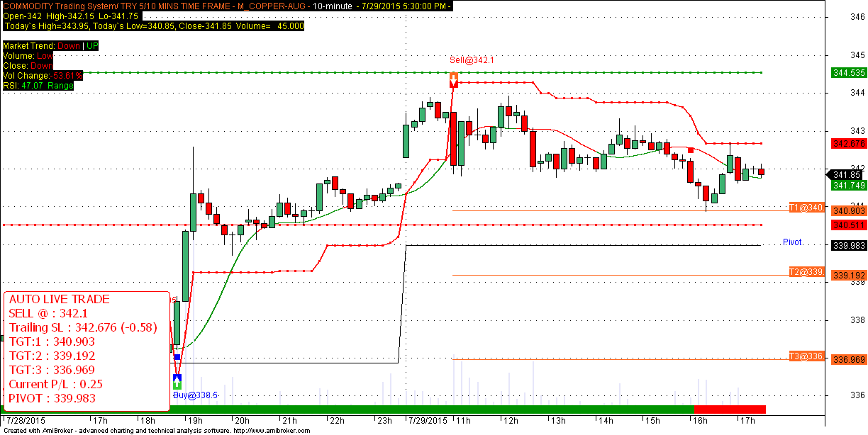Click the orange 340.903 price axis tag
Image resolution: width=868 pixels, height=435 pixels.
847,211
